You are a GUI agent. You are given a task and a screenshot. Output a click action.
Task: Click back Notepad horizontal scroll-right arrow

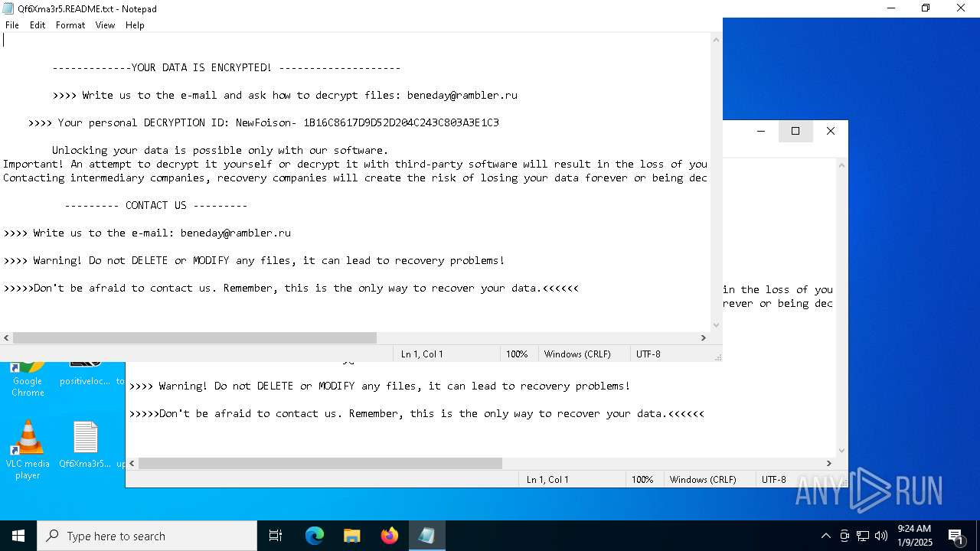pos(828,463)
